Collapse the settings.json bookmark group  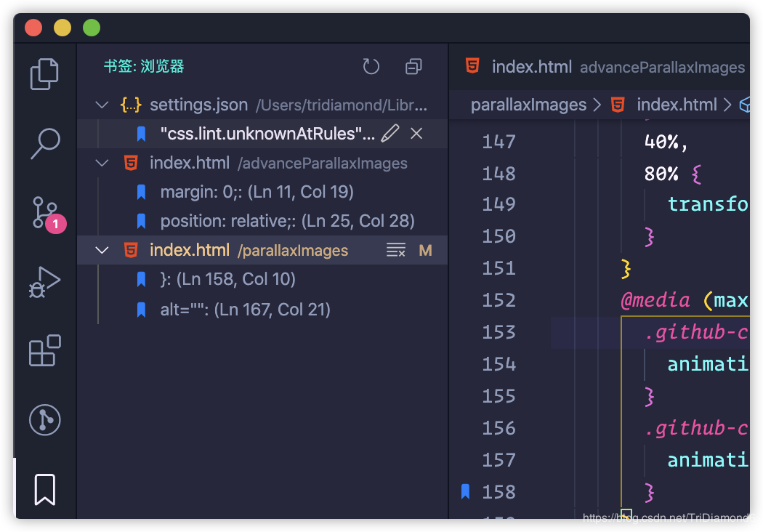point(102,105)
